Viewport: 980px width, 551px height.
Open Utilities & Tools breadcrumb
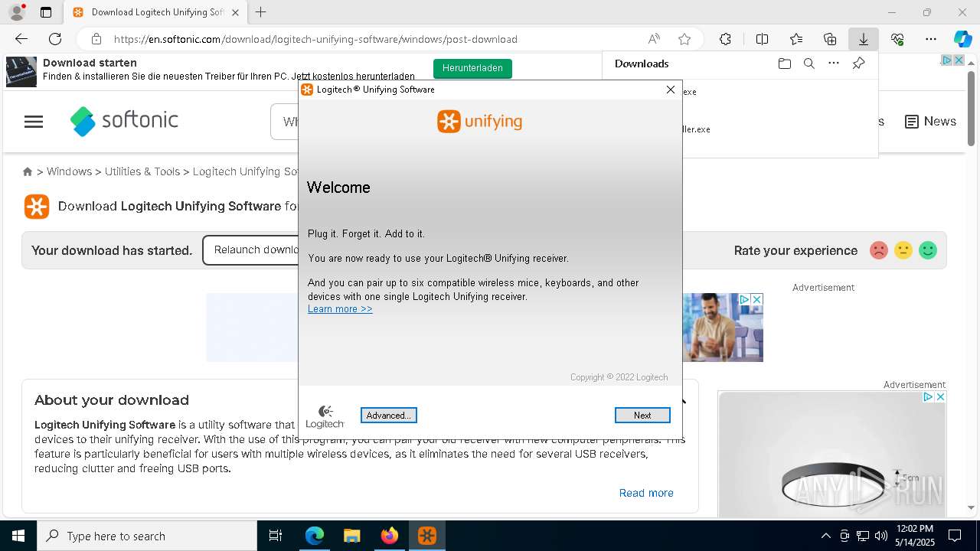(x=142, y=171)
